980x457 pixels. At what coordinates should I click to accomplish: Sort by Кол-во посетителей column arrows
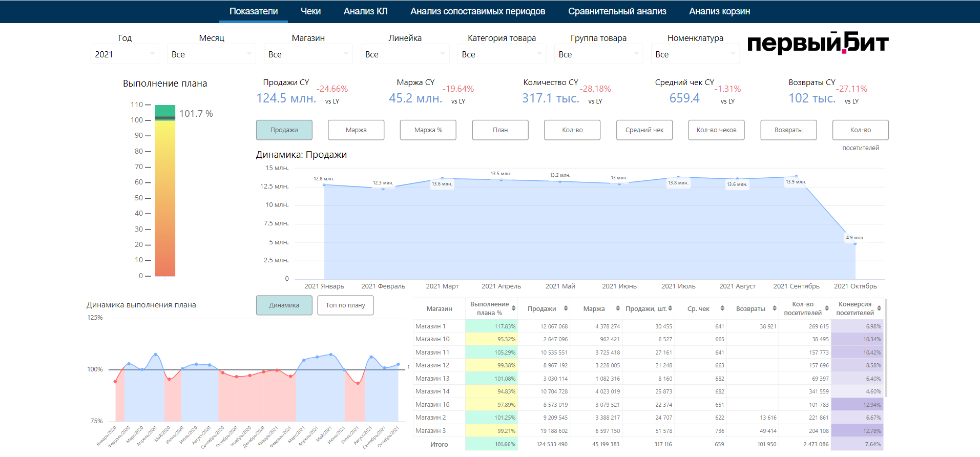pyautogui.click(x=827, y=308)
